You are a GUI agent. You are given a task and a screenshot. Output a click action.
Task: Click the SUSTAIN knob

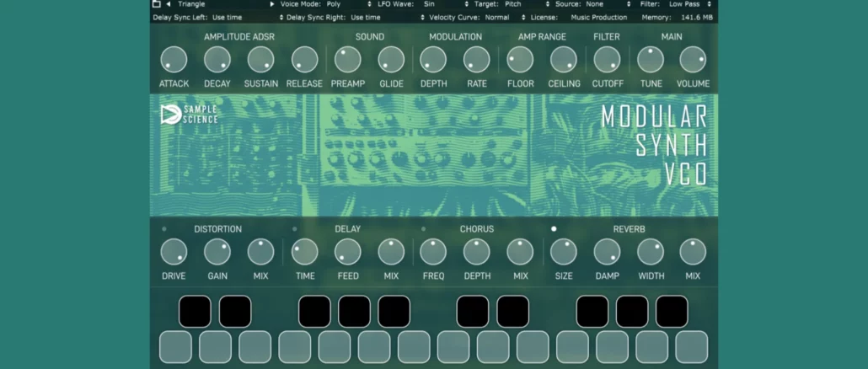[260, 60]
